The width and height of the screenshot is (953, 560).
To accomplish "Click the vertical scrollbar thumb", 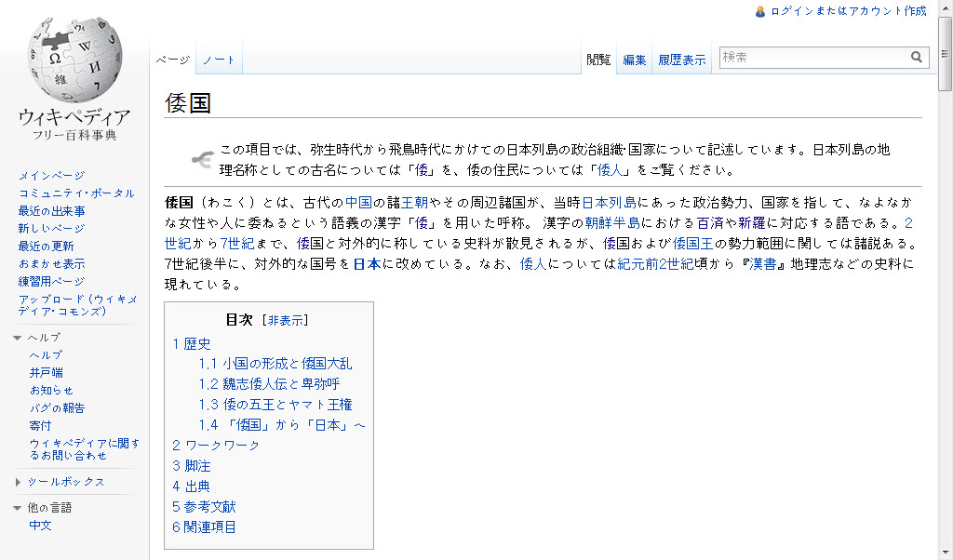I will (x=946, y=54).
